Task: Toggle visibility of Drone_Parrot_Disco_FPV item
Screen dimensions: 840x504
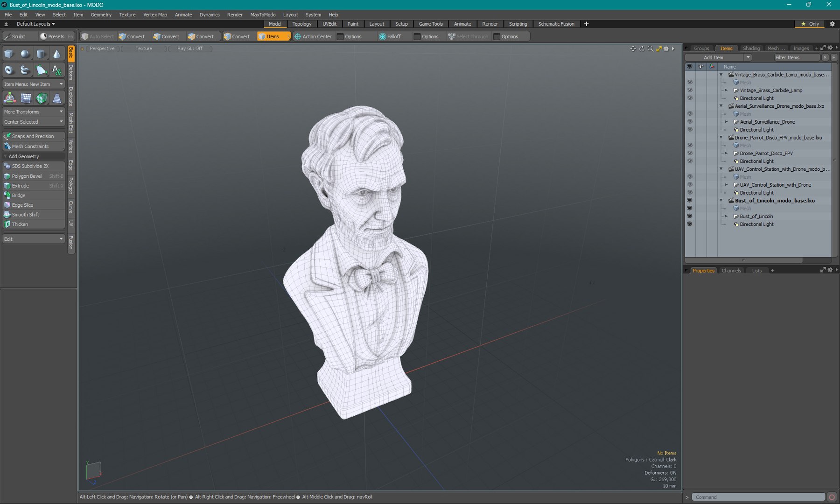Action: click(689, 153)
